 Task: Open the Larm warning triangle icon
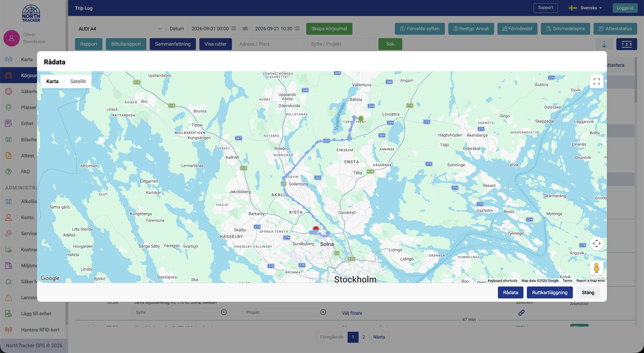click(x=9, y=298)
